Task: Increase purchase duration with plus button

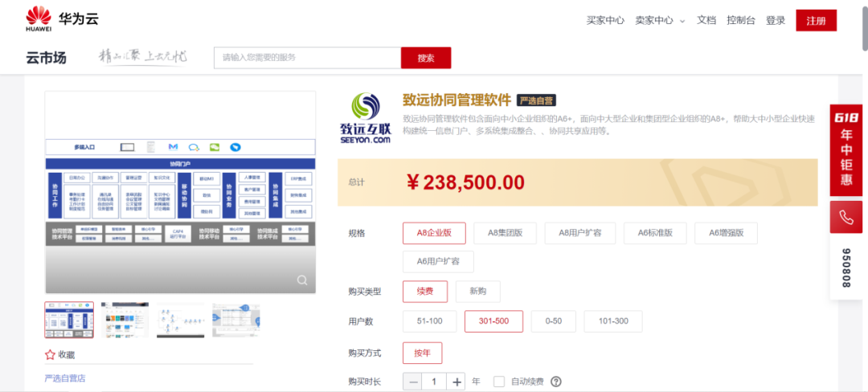Action: click(457, 382)
